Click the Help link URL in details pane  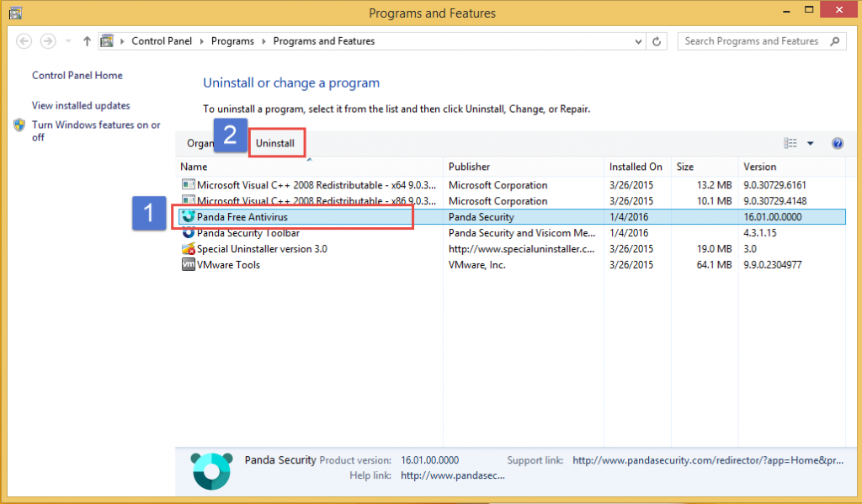(x=452, y=476)
